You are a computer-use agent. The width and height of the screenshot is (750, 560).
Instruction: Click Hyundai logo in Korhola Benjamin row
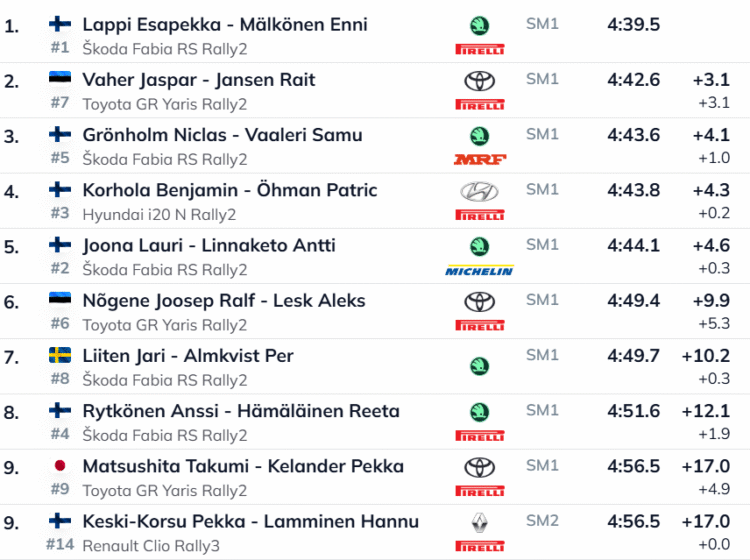click(479, 191)
